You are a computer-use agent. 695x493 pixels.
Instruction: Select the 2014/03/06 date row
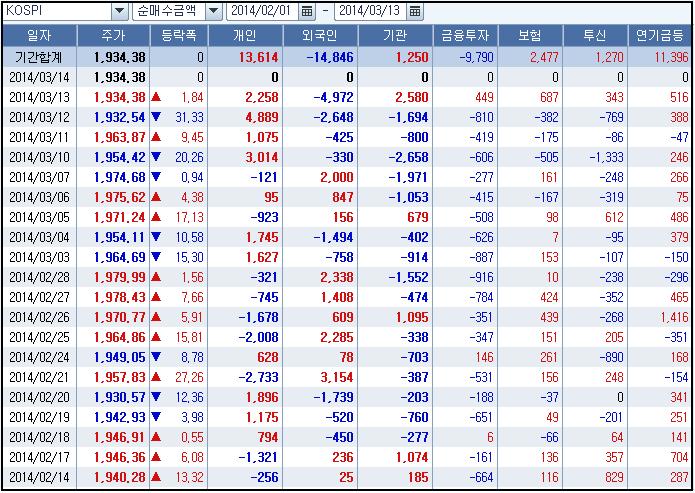click(39, 197)
